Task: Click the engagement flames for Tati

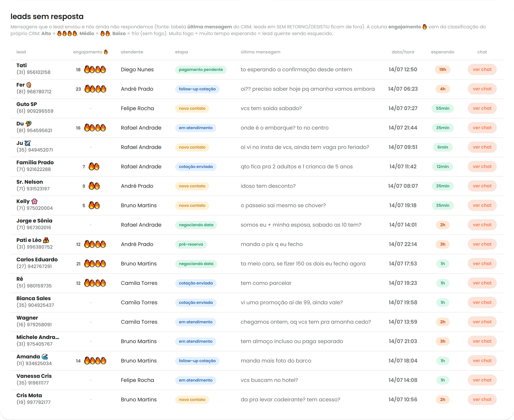Action: coord(95,69)
